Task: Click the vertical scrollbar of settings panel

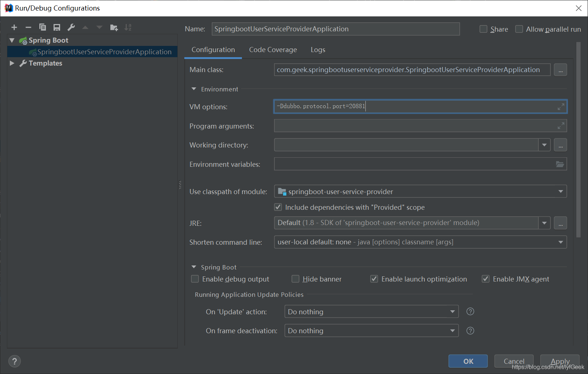Action: point(579,140)
